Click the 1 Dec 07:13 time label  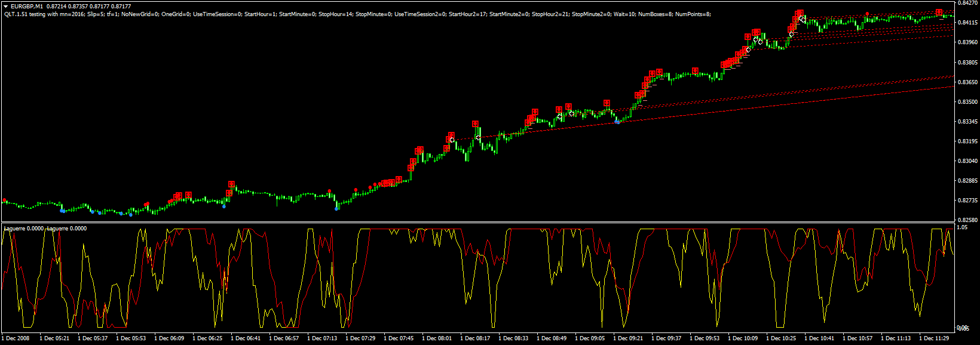322,338
